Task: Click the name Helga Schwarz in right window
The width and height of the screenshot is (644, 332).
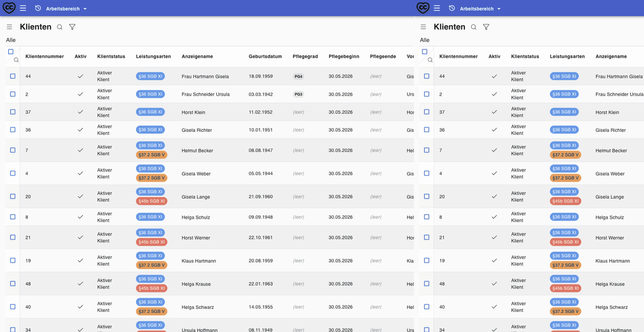Action: 612,307
